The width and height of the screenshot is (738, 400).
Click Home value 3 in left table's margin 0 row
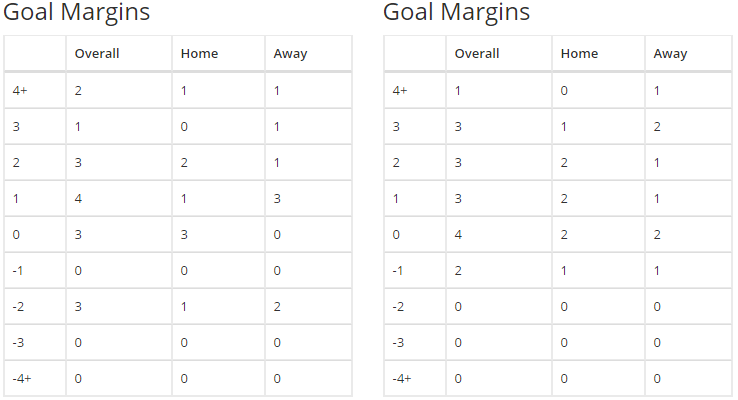(184, 234)
